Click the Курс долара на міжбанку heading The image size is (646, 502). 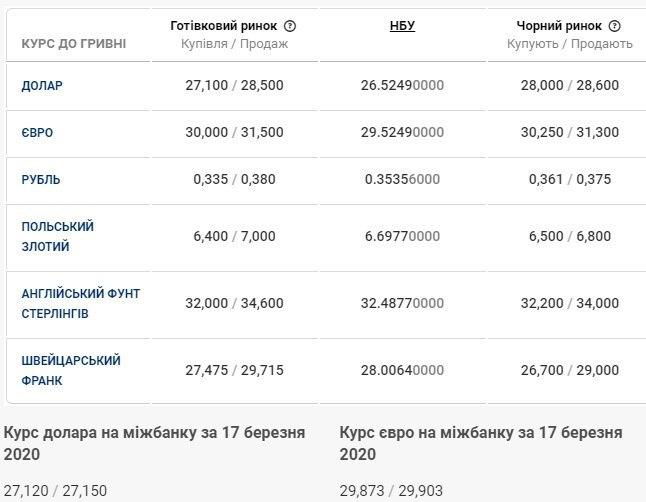pos(155,443)
